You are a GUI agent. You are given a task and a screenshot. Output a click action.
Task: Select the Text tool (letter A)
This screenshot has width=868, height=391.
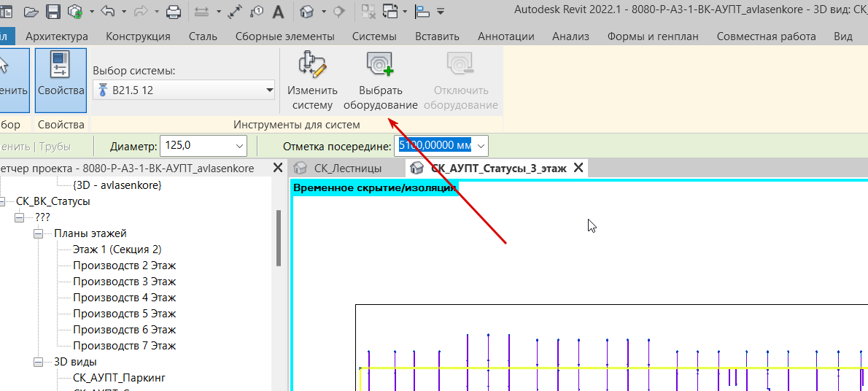click(x=279, y=10)
